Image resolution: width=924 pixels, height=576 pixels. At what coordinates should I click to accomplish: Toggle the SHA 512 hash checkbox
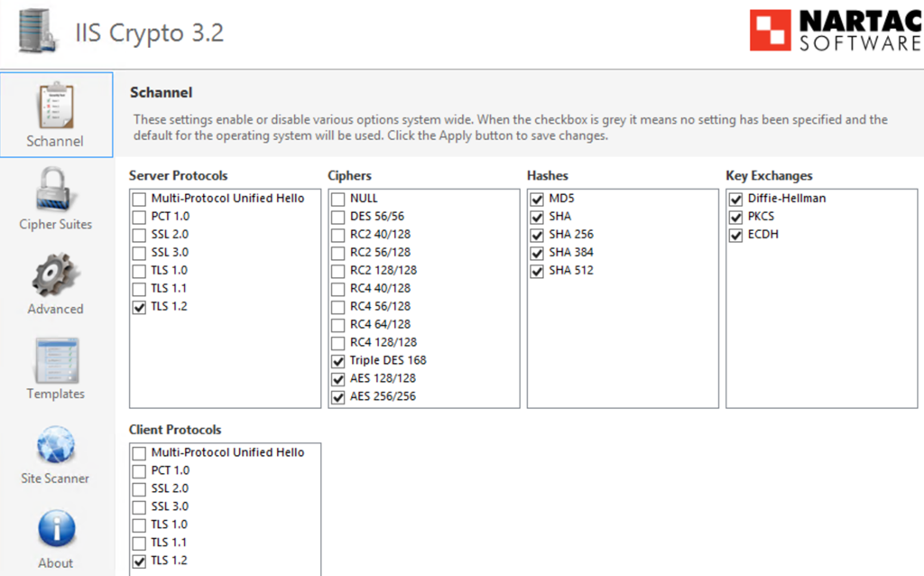(x=537, y=271)
